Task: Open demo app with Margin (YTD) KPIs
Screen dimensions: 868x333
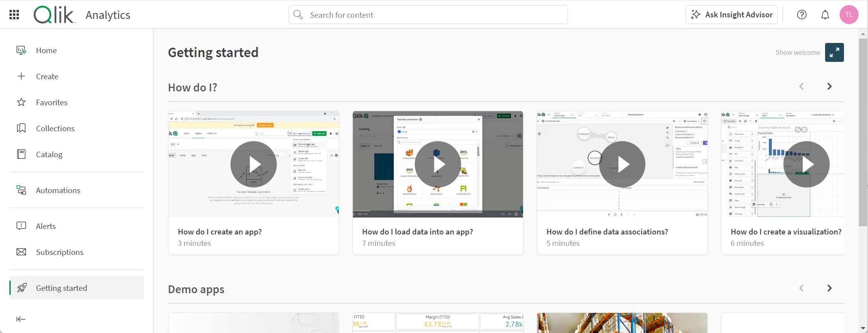Action: (438, 323)
